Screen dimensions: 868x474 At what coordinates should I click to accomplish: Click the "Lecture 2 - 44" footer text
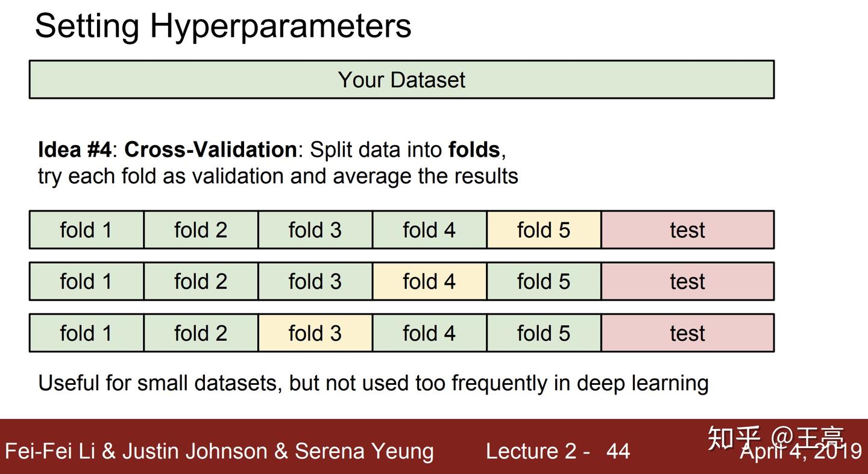tap(558, 451)
